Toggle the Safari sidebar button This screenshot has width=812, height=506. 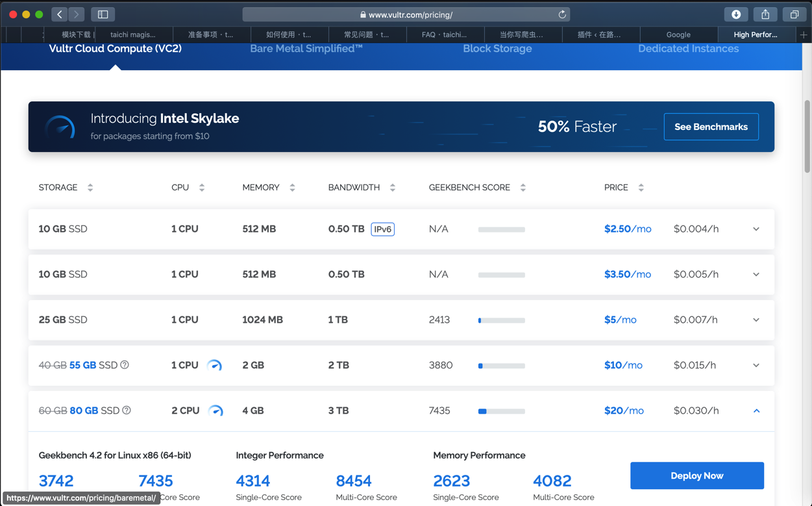point(103,14)
